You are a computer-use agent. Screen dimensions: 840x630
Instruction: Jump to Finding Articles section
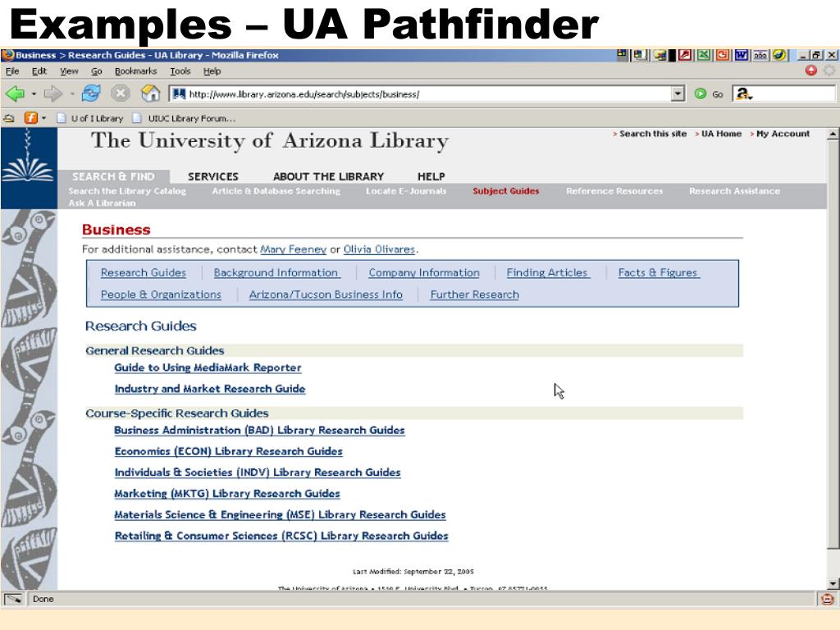click(547, 272)
